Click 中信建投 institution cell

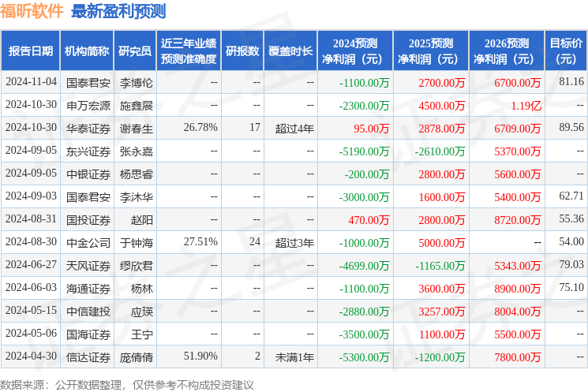pos(88,312)
